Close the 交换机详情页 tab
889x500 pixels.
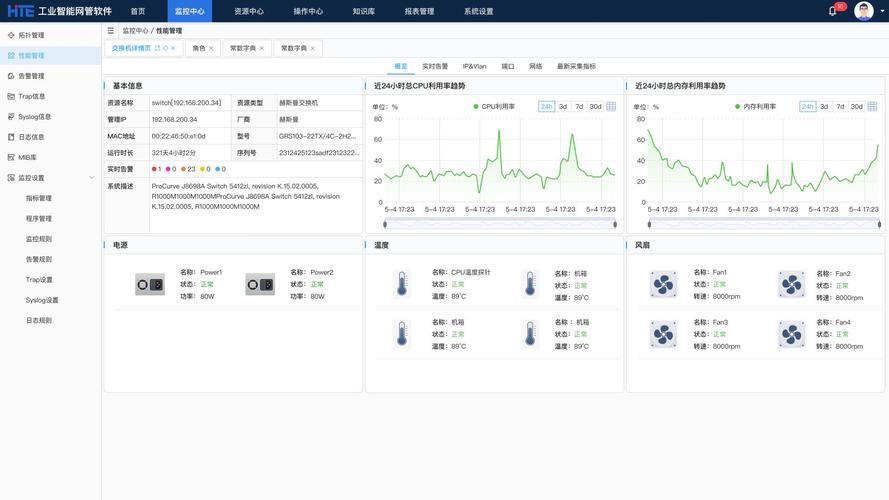click(173, 48)
